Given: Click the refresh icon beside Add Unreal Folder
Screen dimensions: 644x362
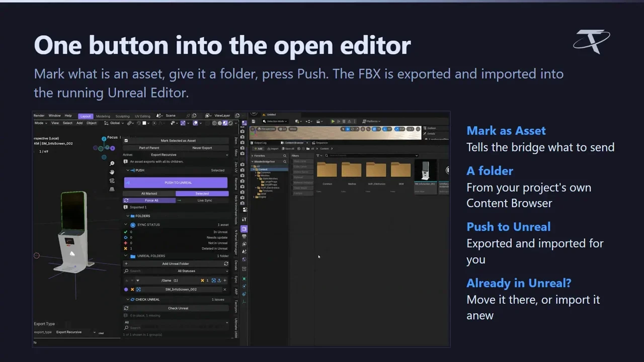Looking at the screenshot, I should 226,263.
